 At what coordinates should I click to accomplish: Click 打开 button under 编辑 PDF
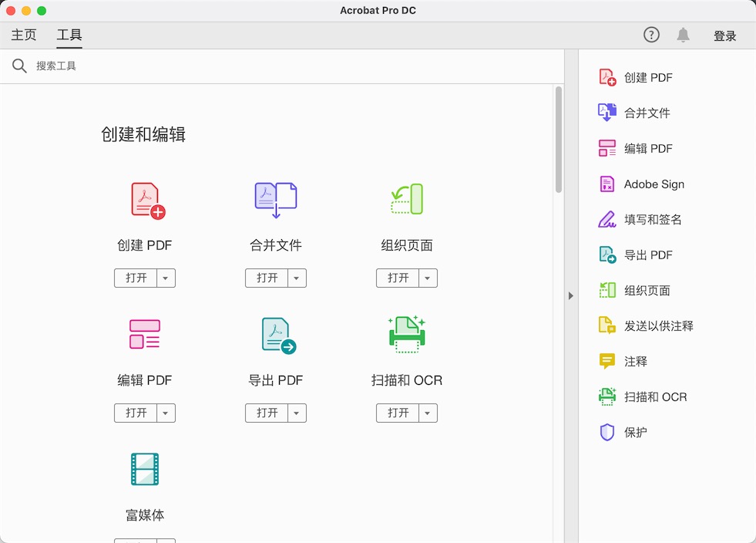pyautogui.click(x=136, y=413)
